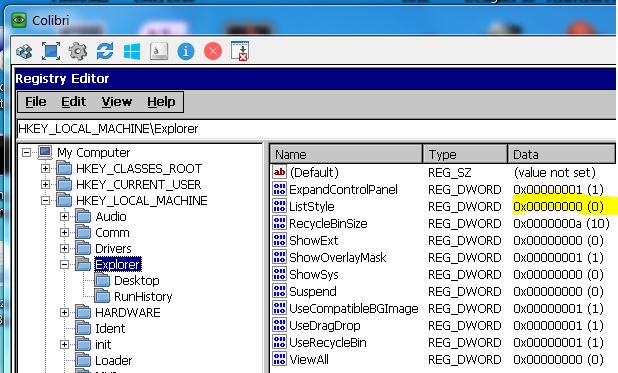Click "(value not set)" data cell
Screen dimensions: 618x373
pos(554,173)
